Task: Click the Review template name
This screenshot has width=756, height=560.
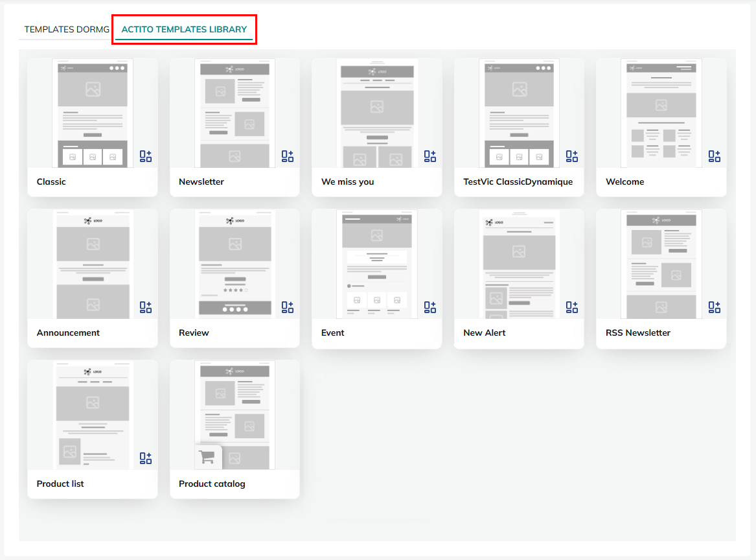Action: (194, 332)
